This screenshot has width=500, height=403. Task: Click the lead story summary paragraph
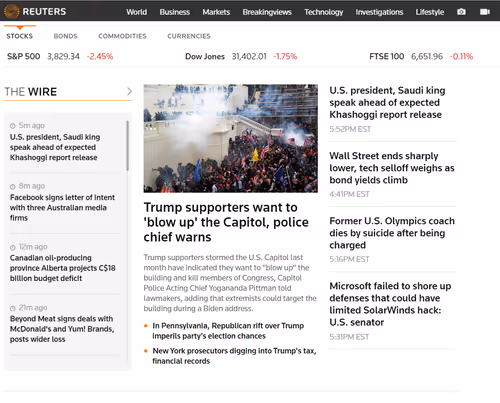click(230, 283)
